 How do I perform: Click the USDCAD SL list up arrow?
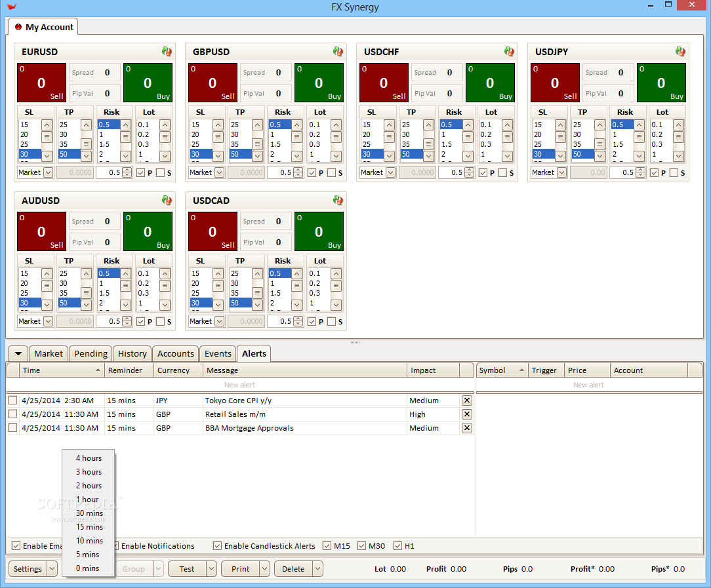pyautogui.click(x=218, y=273)
